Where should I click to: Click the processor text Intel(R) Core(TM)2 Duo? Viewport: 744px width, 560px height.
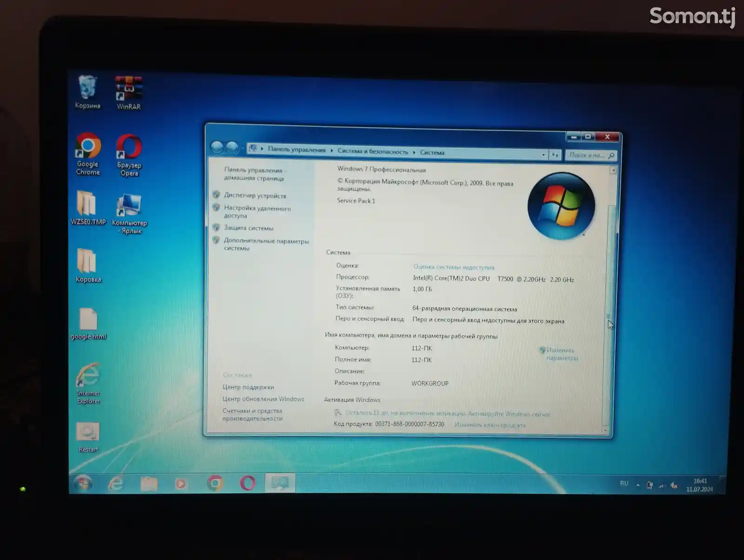coord(451,278)
